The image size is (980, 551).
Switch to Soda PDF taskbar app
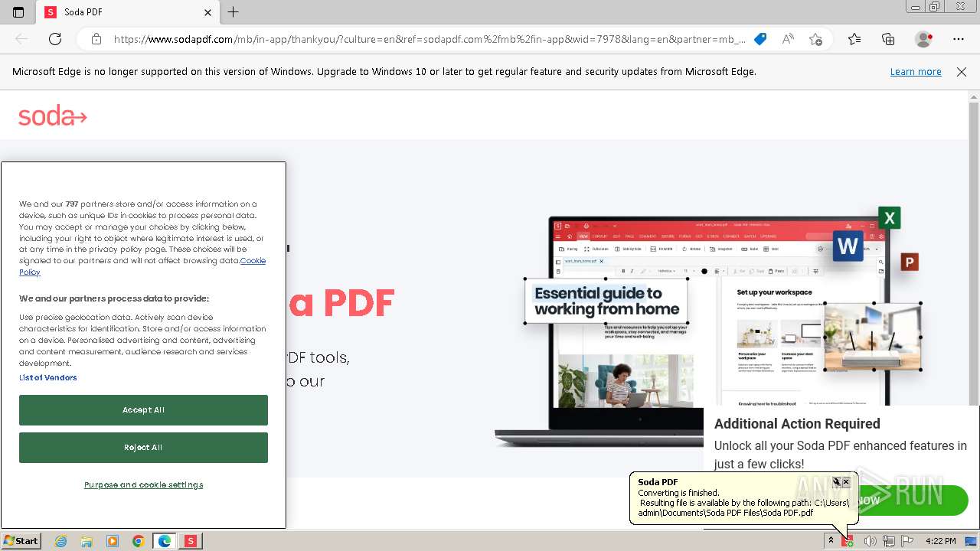(191, 541)
